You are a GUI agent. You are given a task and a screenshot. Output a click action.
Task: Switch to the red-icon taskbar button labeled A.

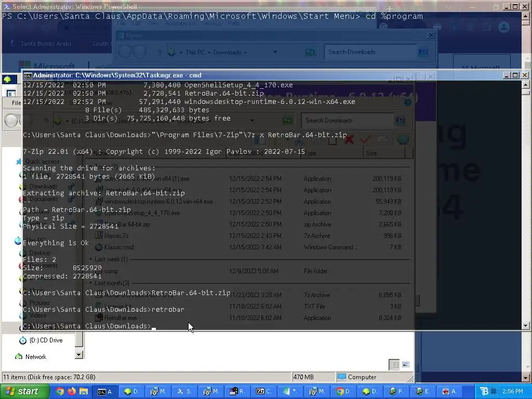[x=449, y=391]
